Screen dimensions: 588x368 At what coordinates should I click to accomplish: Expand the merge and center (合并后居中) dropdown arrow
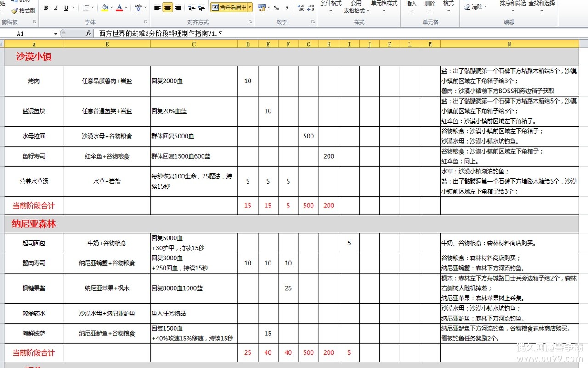tap(249, 7)
